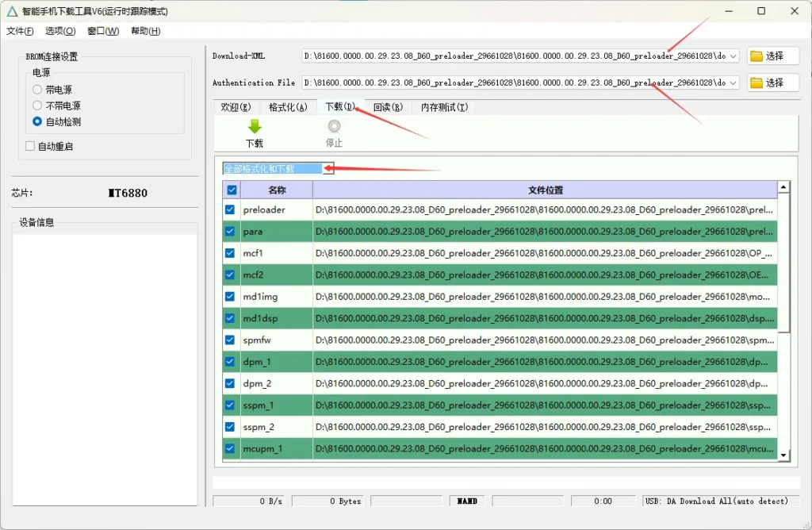Uncheck the spmfw row checkbox

point(230,340)
